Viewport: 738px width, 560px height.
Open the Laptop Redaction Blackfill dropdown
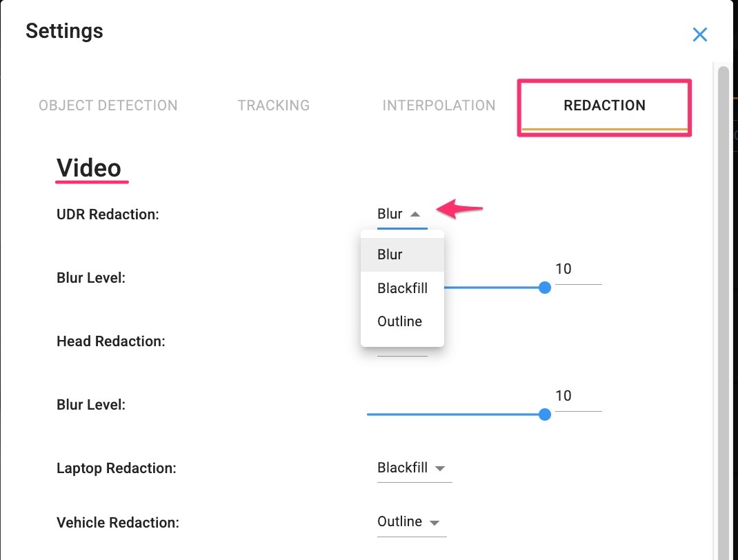tap(403, 468)
